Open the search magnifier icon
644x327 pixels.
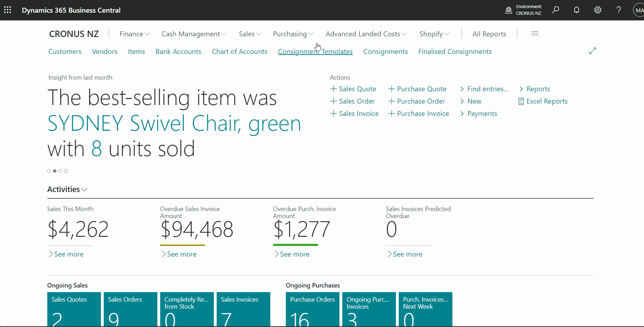pyautogui.click(x=555, y=10)
